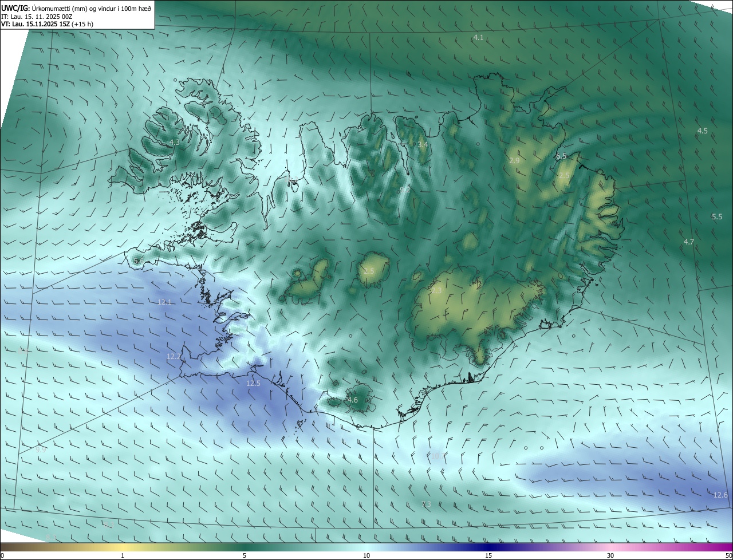Click the 4.5 value label on the map
Viewport: 733px width, 560px height.
pyautogui.click(x=702, y=131)
